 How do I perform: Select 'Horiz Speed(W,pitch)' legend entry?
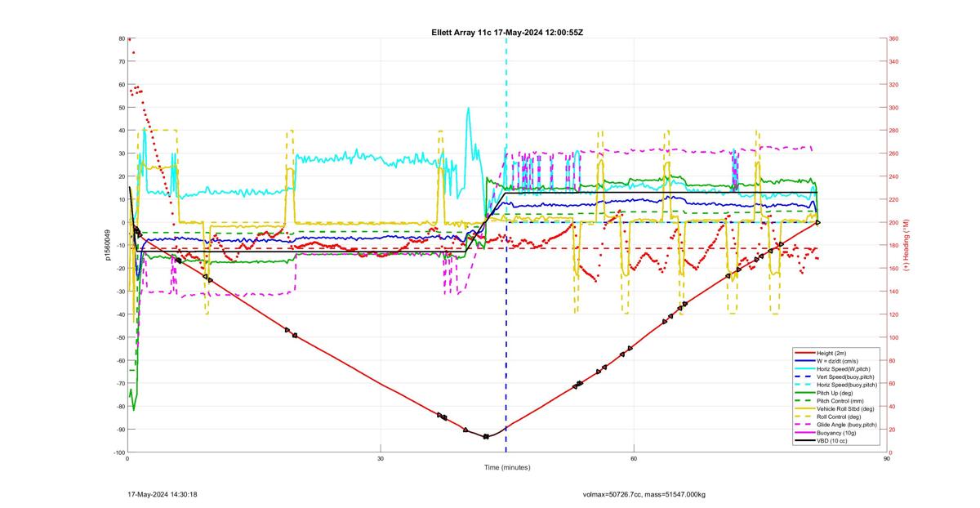click(844, 369)
